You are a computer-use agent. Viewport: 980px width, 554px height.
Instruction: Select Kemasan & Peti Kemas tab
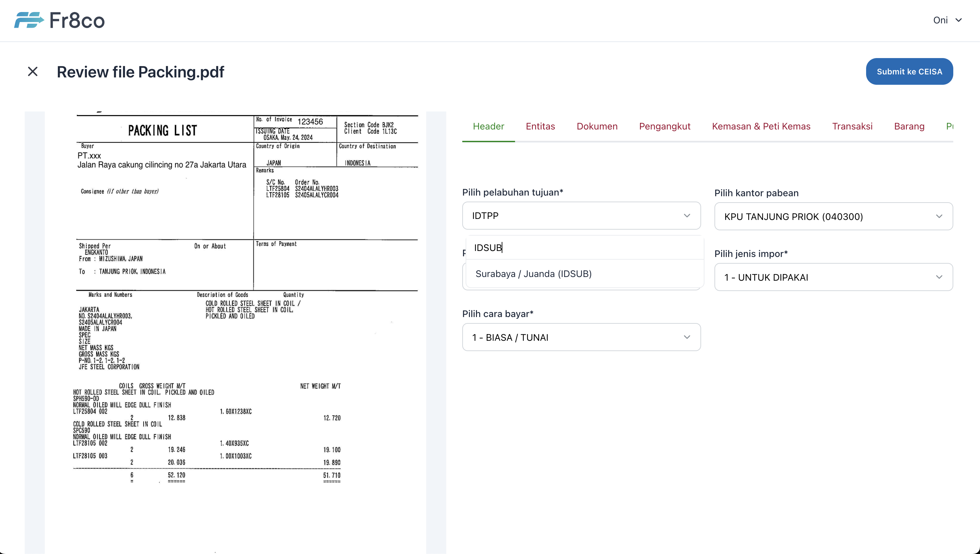(761, 126)
